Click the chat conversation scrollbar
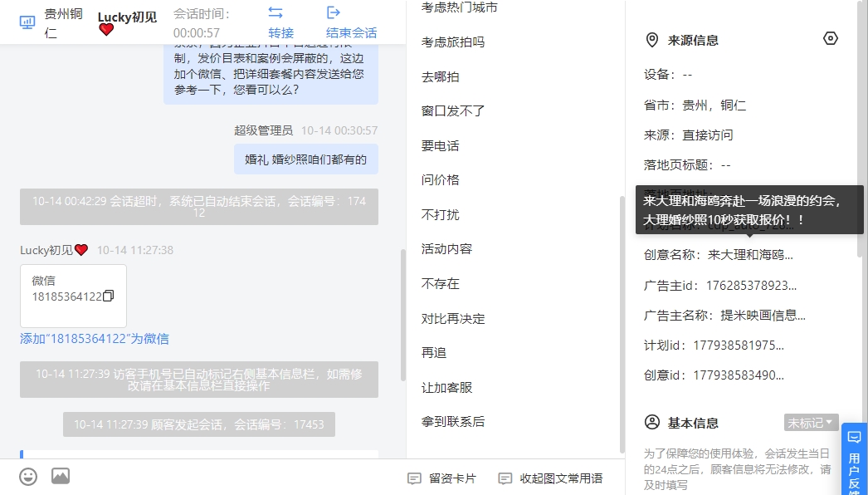Screen dimensions: 868x495 click(x=403, y=315)
